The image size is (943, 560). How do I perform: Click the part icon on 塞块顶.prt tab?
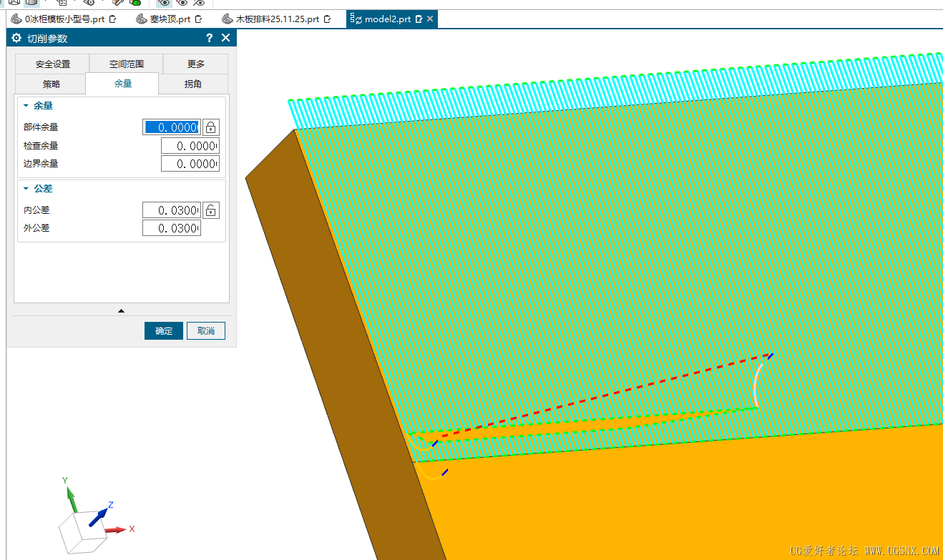140,19
